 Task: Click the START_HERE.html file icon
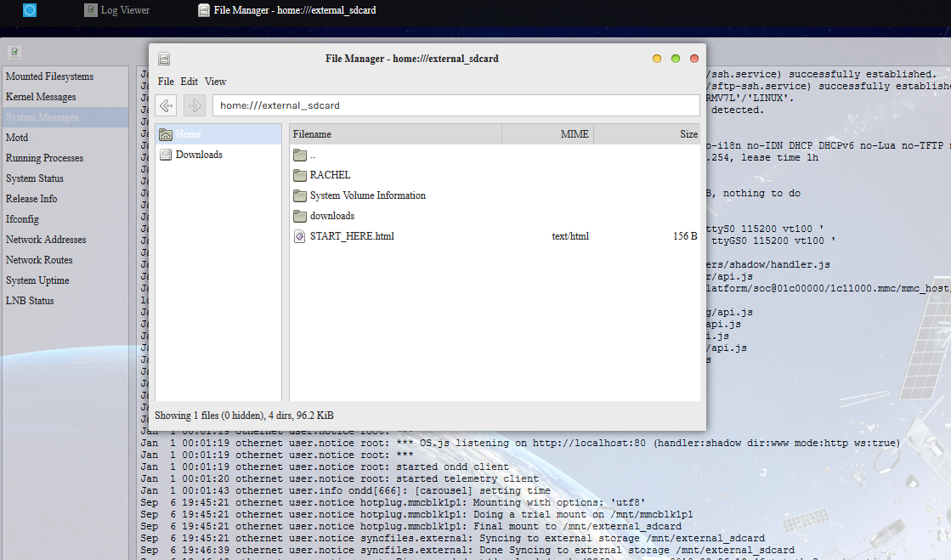pyautogui.click(x=299, y=236)
